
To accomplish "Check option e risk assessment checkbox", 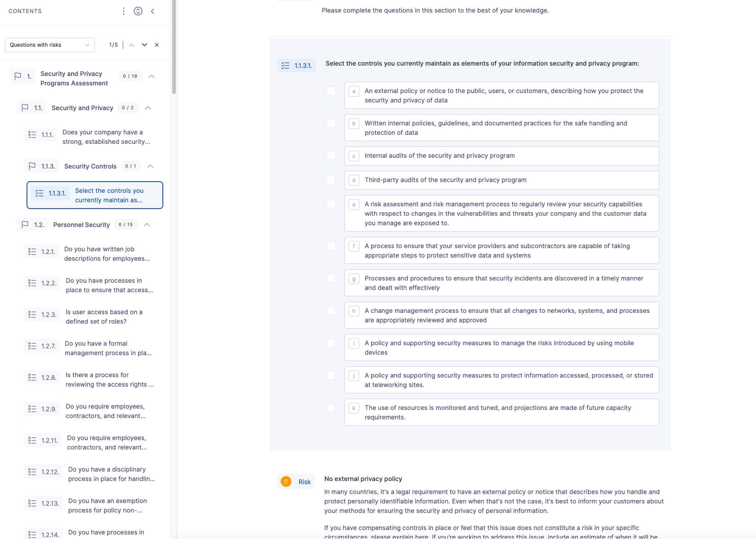I will pos(331,204).
